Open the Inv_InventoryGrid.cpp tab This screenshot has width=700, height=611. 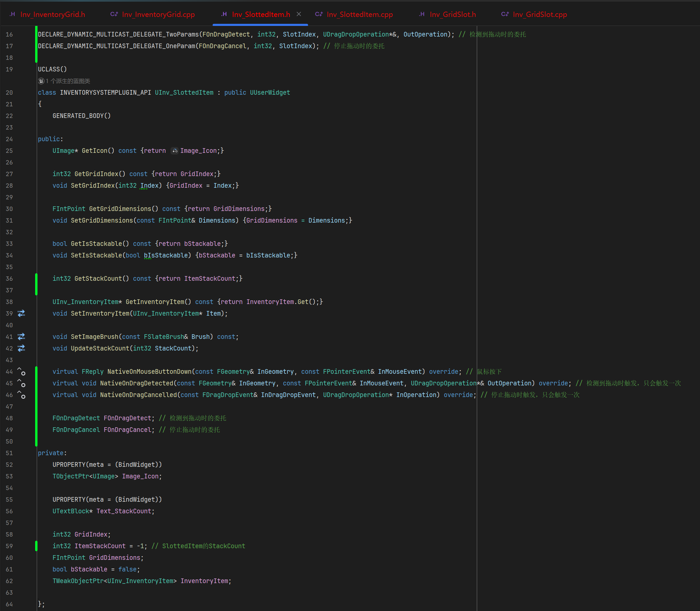coord(158,14)
